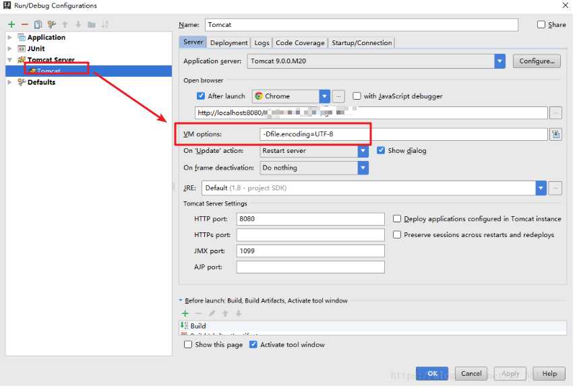577x392 pixels.
Task: Open JRE browse ellipsis button
Action: (x=555, y=188)
